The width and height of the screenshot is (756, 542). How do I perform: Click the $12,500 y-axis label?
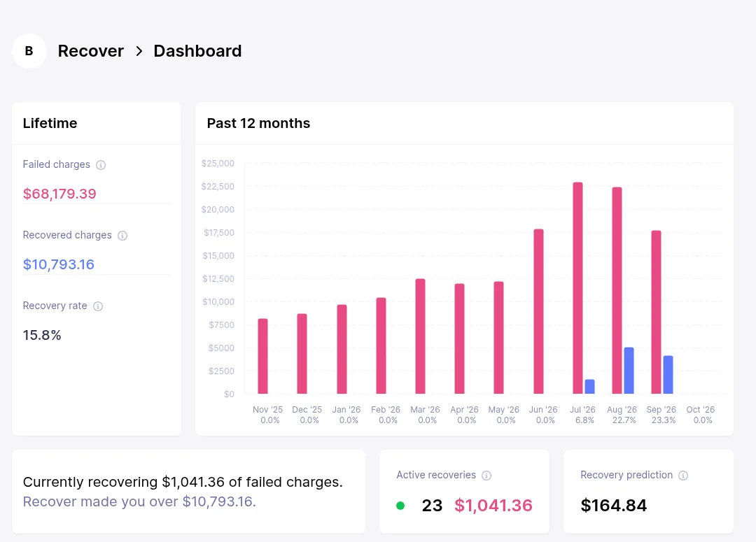click(218, 279)
